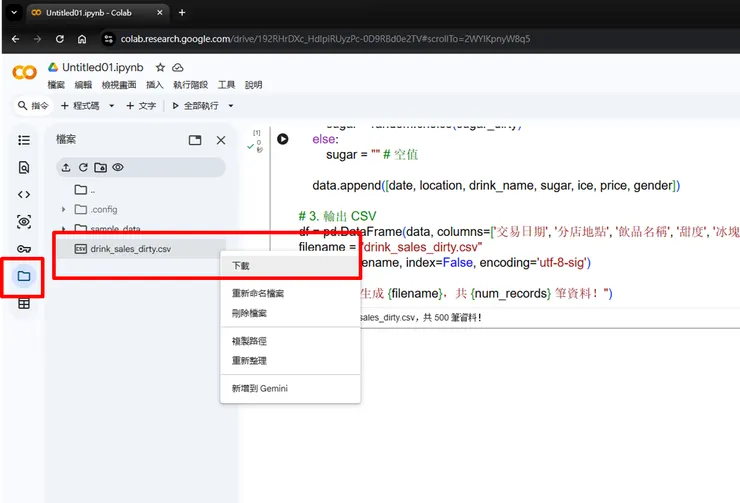
Task: Go to the browser home page
Action: (x=82, y=39)
